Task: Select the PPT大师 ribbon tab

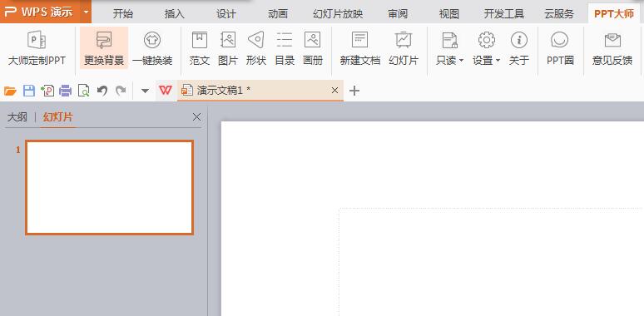Action: click(614, 13)
